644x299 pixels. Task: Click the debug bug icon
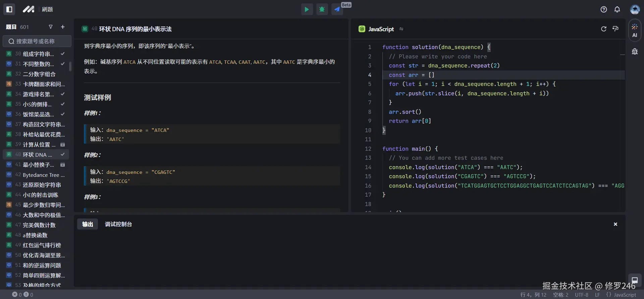[x=322, y=9]
